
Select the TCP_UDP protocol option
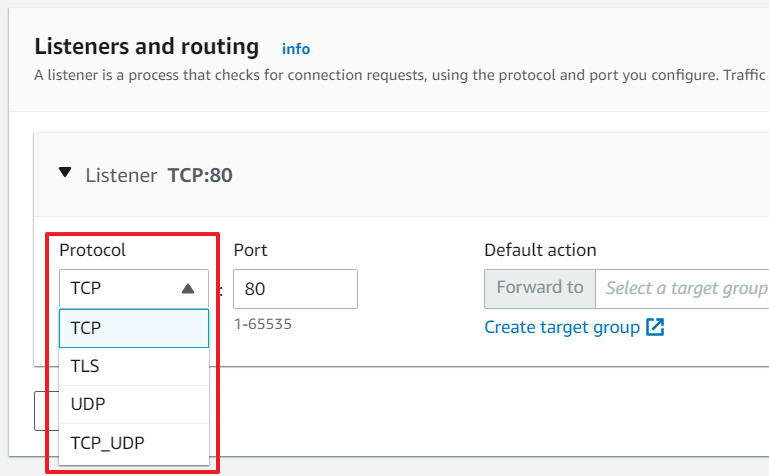134,443
